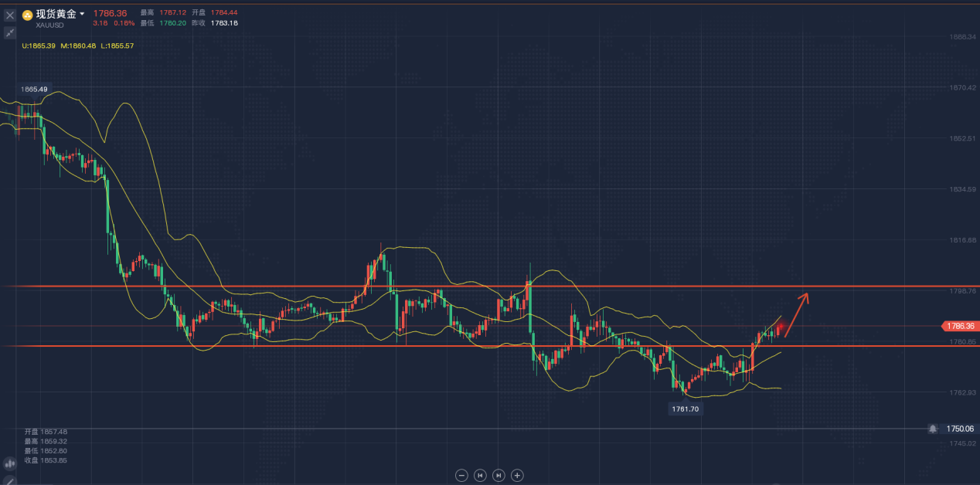
Task: Zoom out the chart with minus button
Action: point(461,475)
